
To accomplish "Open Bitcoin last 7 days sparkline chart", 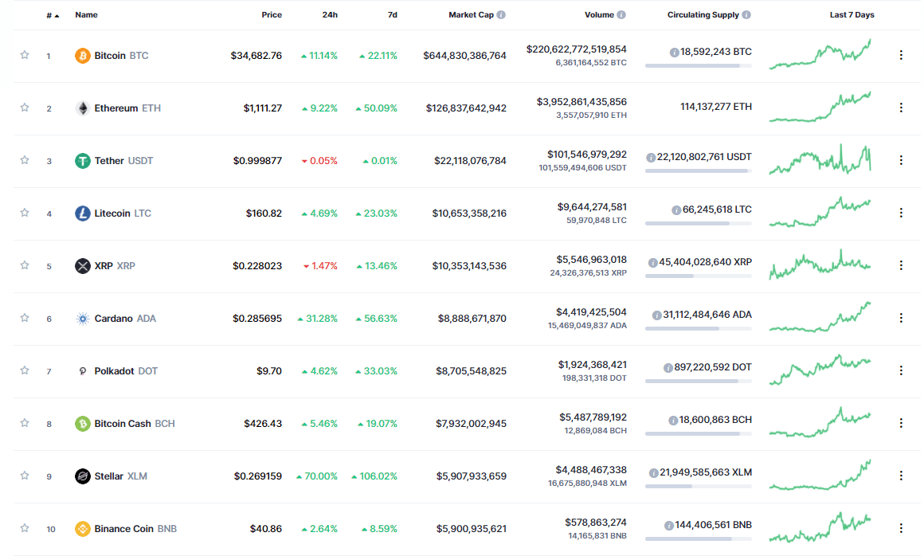I will [820, 54].
